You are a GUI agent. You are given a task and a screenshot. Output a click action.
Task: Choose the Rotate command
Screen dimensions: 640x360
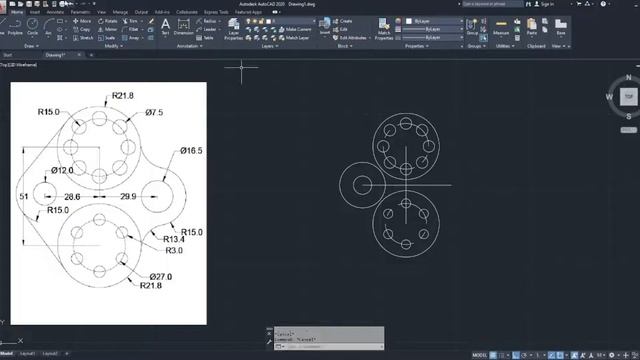tap(107, 21)
